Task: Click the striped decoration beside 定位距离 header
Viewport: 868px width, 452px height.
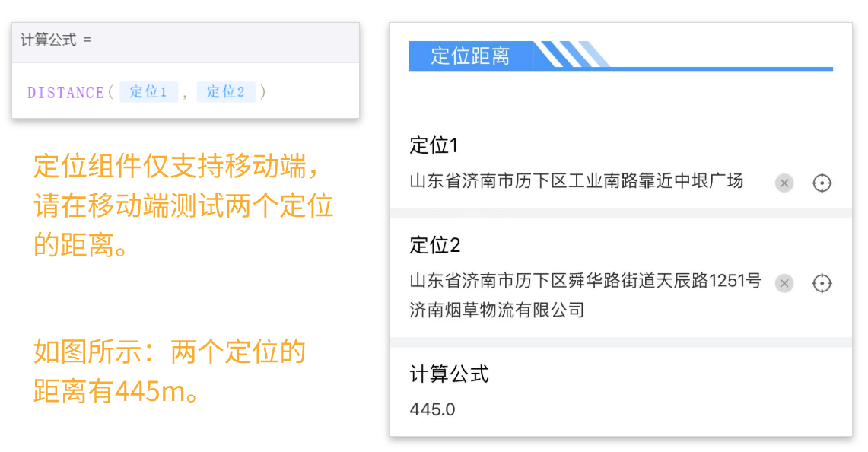Action: click(572, 55)
